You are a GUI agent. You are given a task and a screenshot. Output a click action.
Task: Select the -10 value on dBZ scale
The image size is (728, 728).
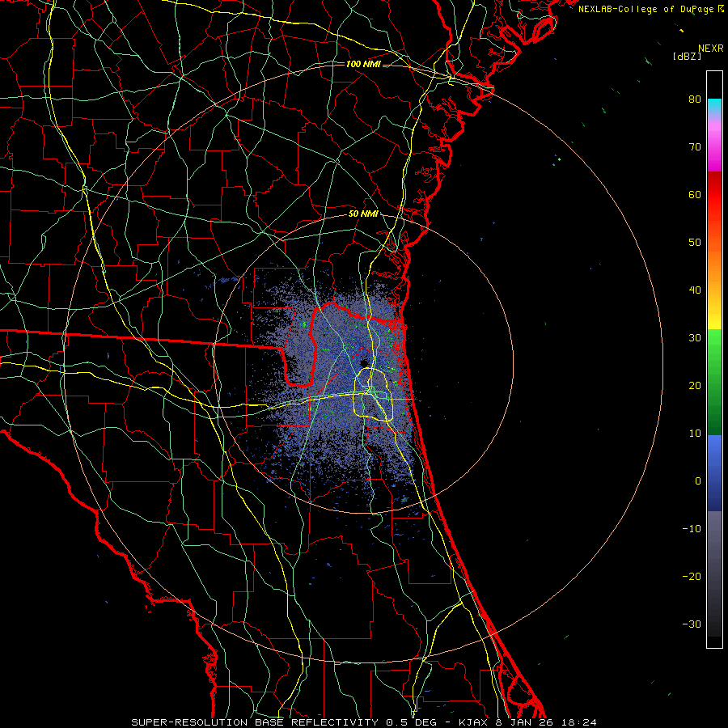[692, 529]
